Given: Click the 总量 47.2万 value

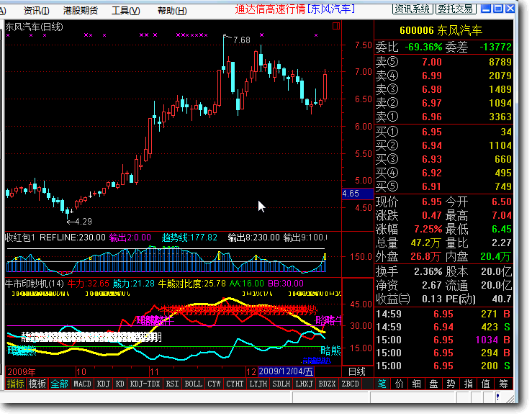Looking at the screenshot, I should pyautogui.click(x=425, y=243).
